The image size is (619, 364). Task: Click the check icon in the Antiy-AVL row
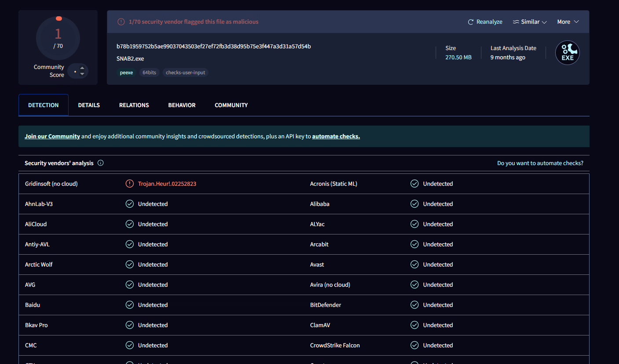(x=130, y=244)
